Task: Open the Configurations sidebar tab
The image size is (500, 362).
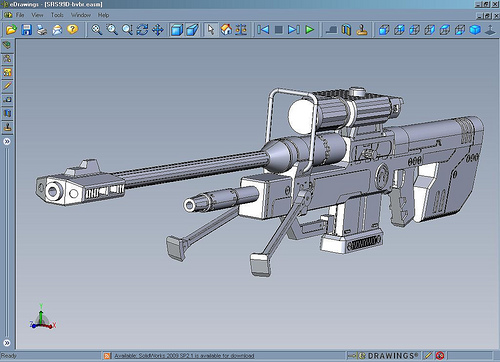Action: pos(7,72)
